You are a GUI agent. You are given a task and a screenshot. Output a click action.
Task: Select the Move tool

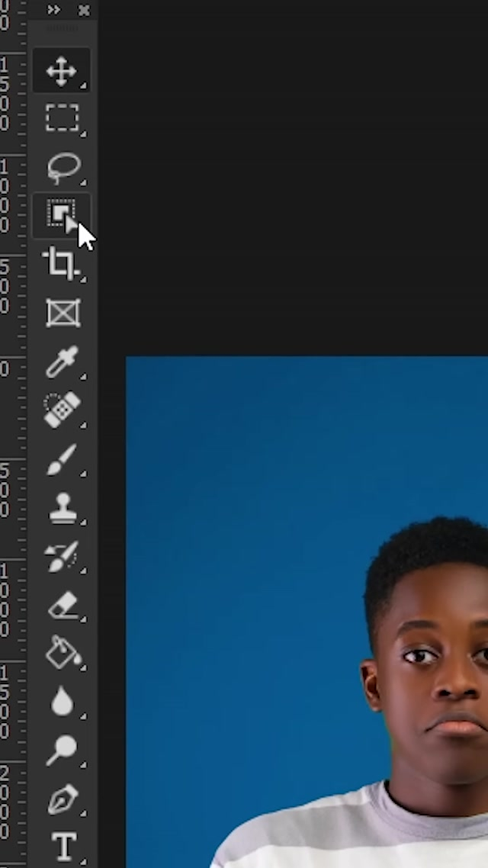[62, 71]
